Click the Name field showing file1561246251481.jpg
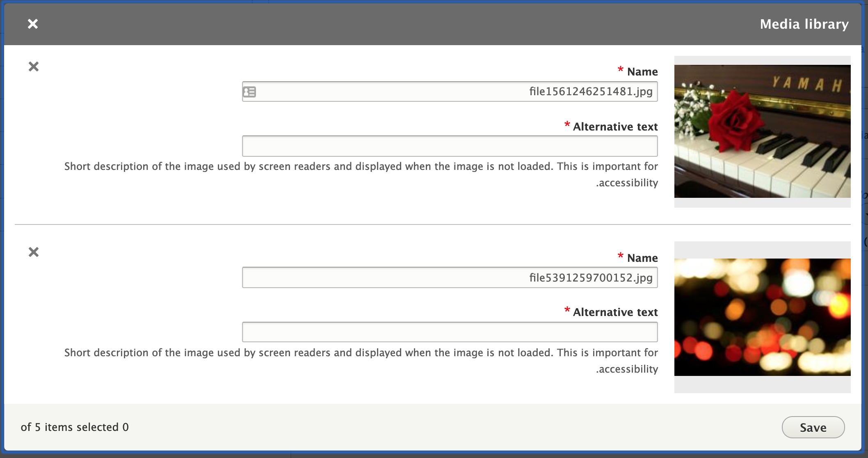 point(450,92)
